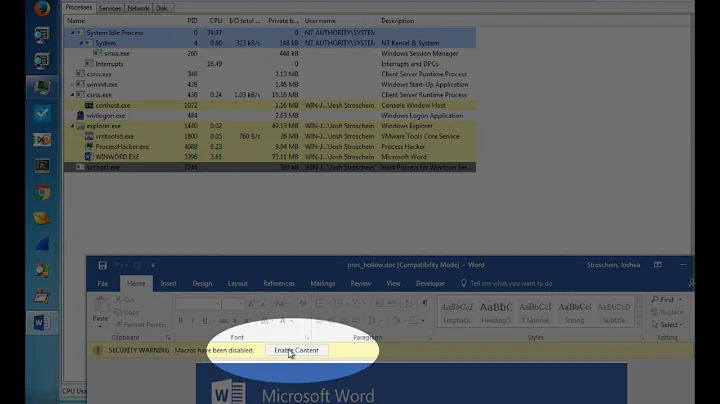Click the Undo arrow in Word's title bar
Viewport: 720px width, 404px height.
[119, 265]
